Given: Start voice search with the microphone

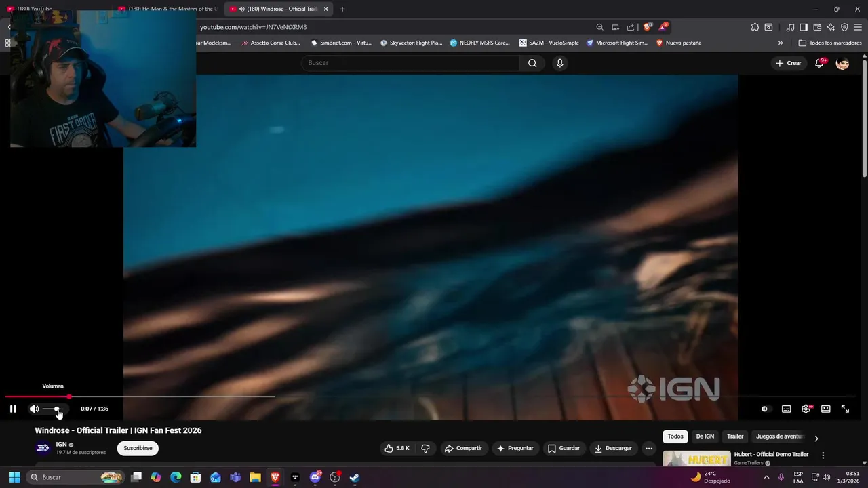Looking at the screenshot, I should [x=559, y=63].
